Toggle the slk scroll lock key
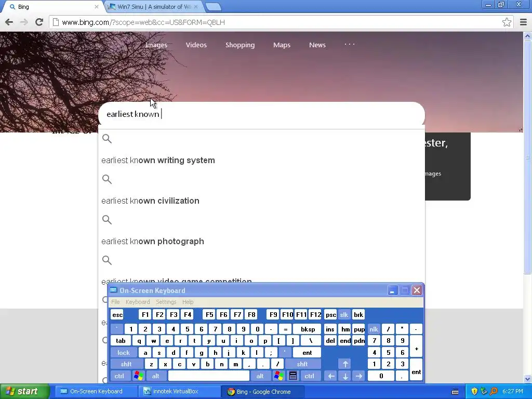532x399 pixels. click(x=344, y=315)
